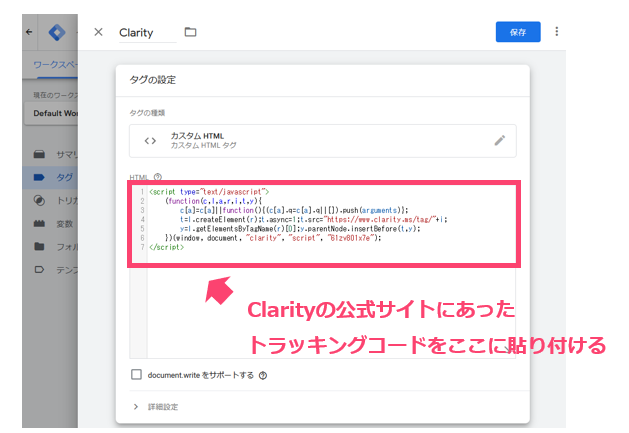The width and height of the screenshot is (629, 433).
Task: Switch to the ワークスペース tab
Action: [55, 65]
